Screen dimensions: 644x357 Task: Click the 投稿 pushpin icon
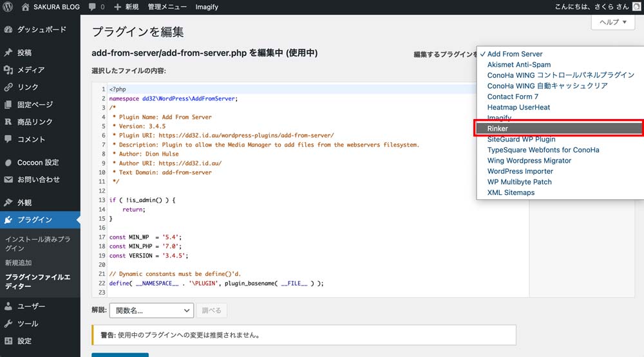pyautogui.click(x=8, y=53)
